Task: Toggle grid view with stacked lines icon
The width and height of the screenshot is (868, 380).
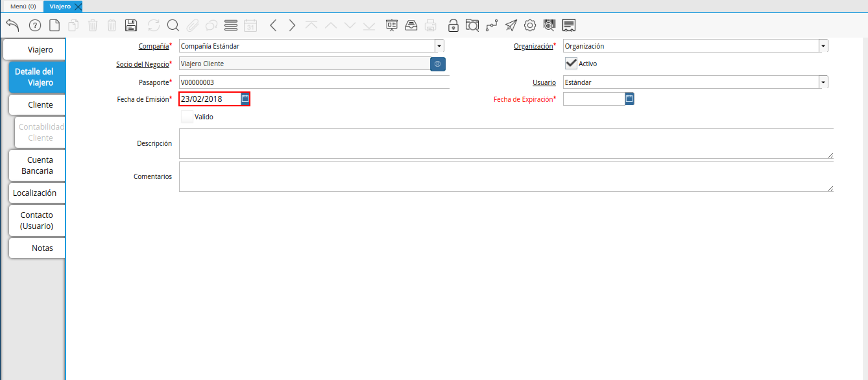Action: [x=231, y=25]
